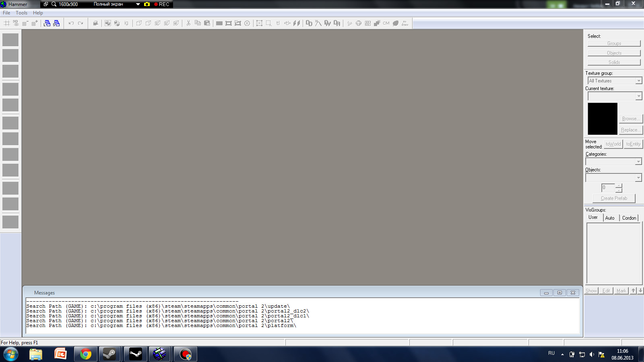Click the Replace... texture button

631,130
